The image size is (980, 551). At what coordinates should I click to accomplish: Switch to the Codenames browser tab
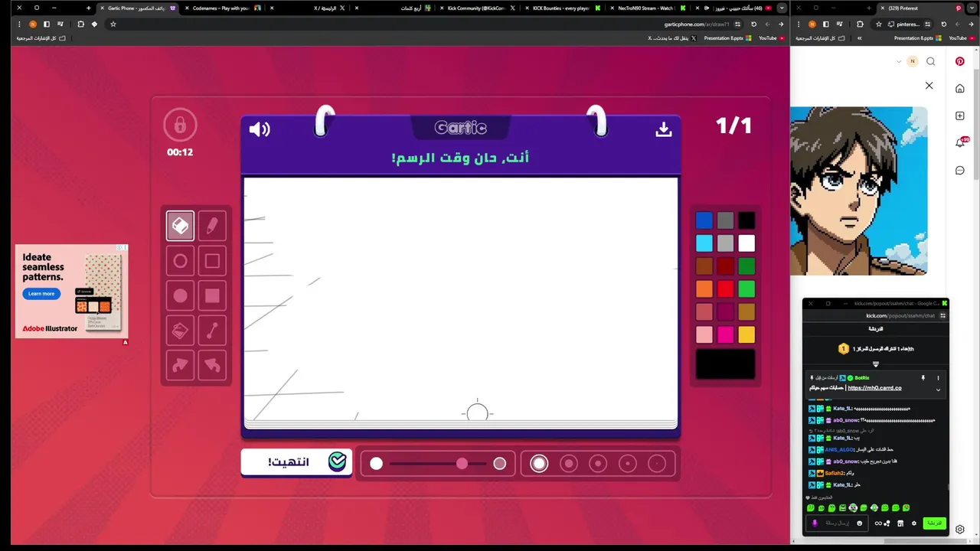pyautogui.click(x=225, y=8)
